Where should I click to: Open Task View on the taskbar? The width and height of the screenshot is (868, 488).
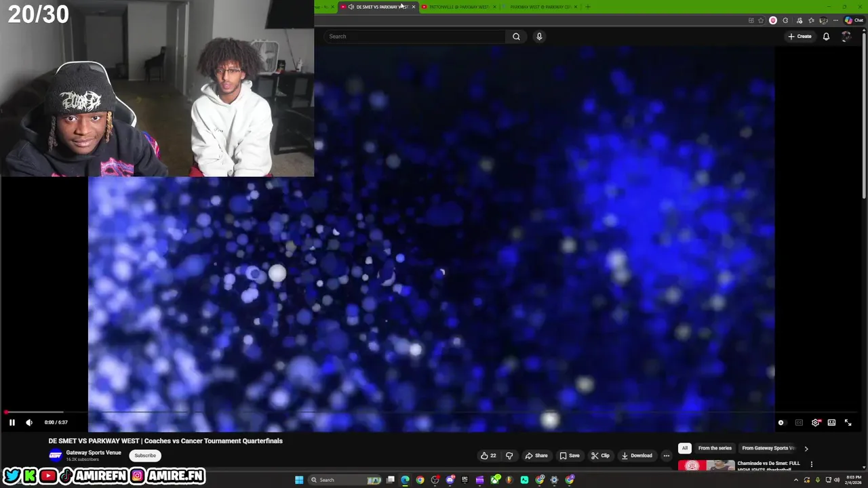[x=391, y=480]
